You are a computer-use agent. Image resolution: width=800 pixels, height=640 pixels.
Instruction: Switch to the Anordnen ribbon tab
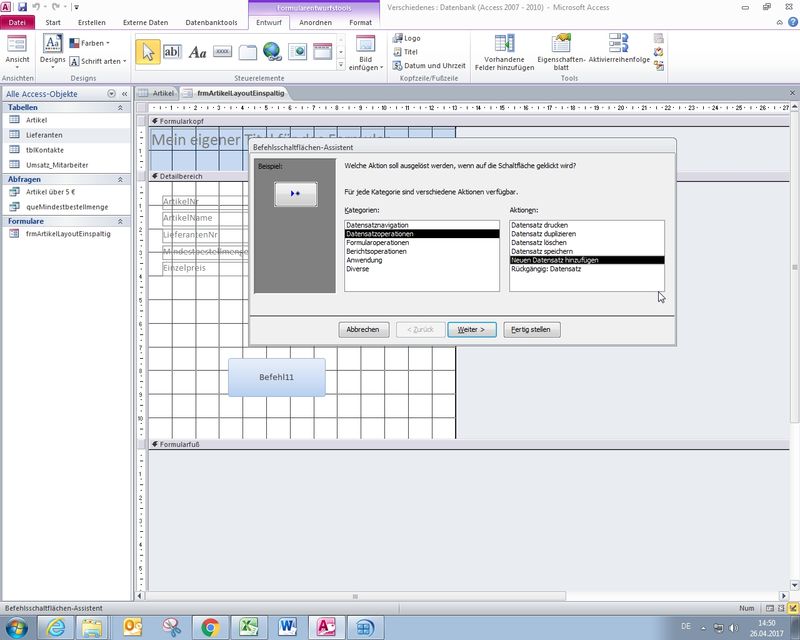pos(315,22)
